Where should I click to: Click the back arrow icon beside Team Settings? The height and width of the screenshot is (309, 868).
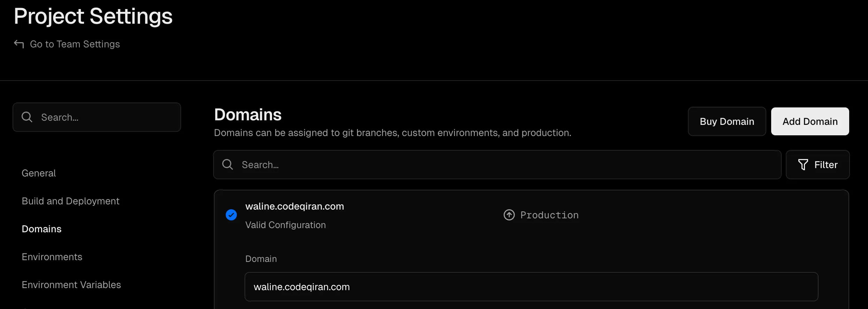(x=19, y=44)
